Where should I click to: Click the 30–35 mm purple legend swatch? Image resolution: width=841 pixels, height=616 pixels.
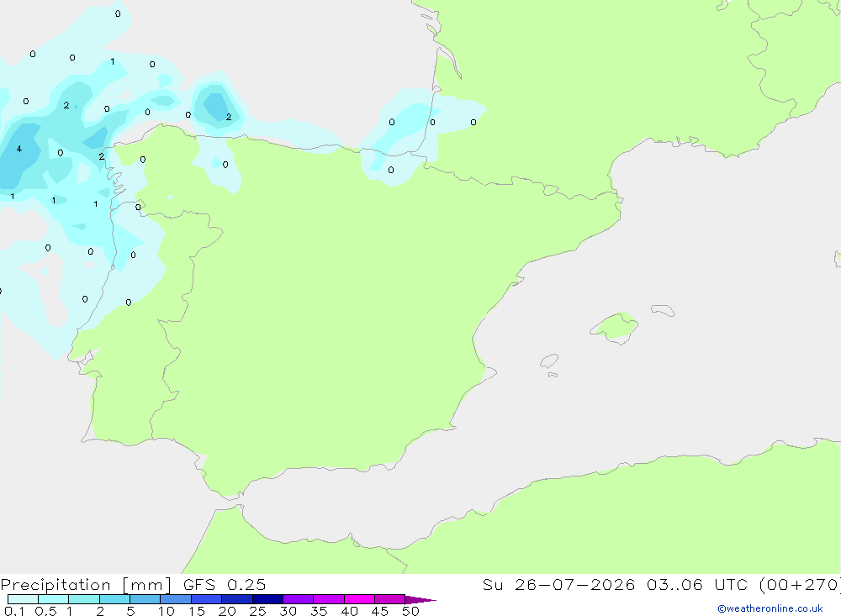click(x=299, y=599)
